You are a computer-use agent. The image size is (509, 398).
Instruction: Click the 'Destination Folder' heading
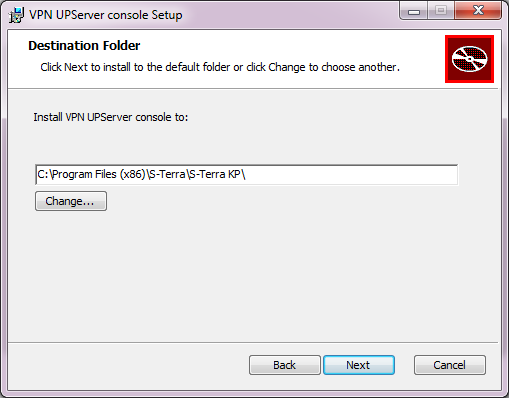(x=84, y=46)
